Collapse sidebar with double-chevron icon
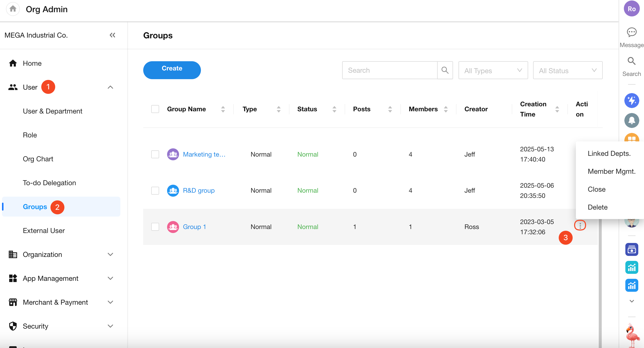644x348 pixels. click(112, 35)
